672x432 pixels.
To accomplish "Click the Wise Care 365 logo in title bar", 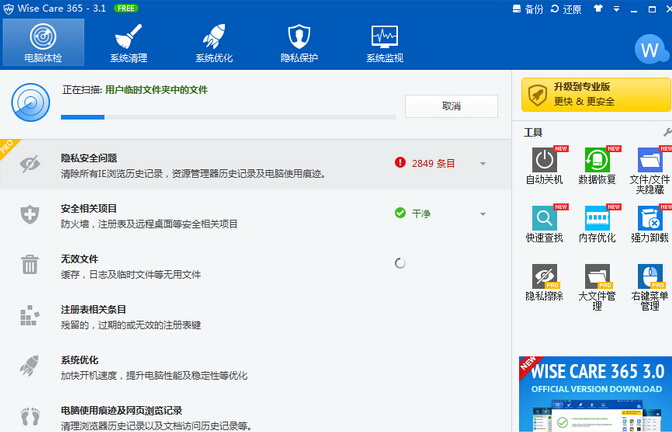I will pos(9,9).
